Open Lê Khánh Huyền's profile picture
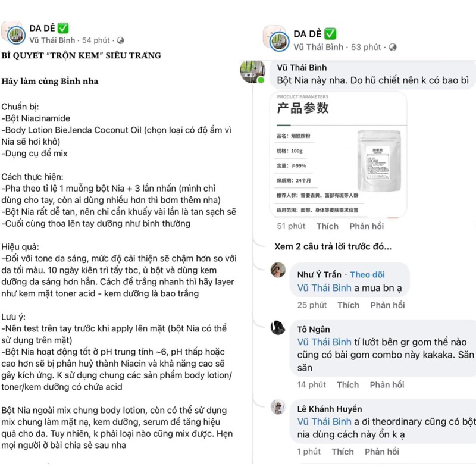Image resolution: width=476 pixels, height=476 pixels. (278, 407)
